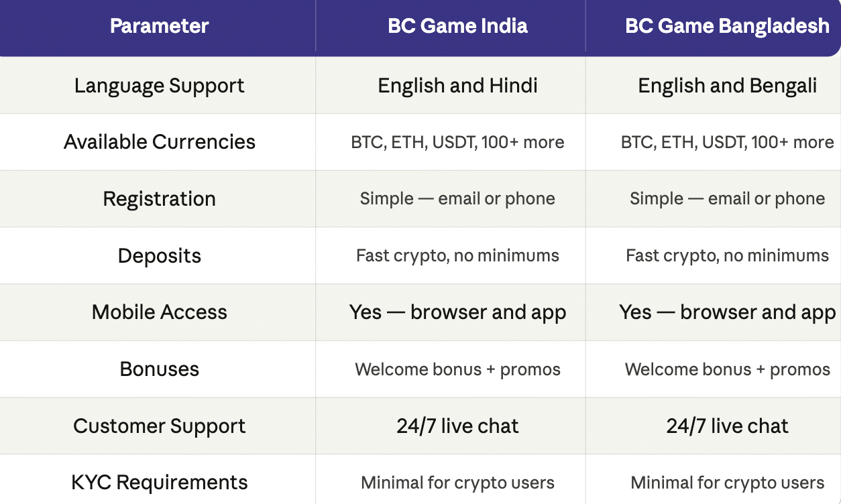Click the Parameter column header
Viewport: 841px width, 504px height.
coord(159,26)
